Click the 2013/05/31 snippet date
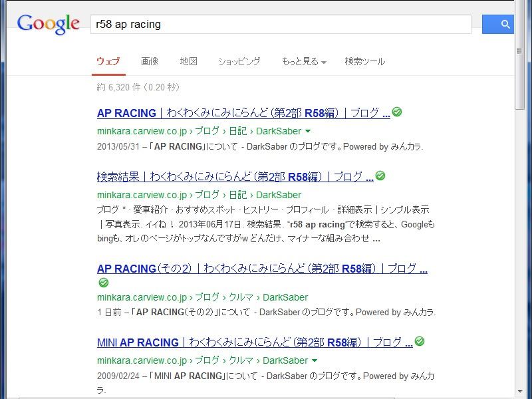 point(118,146)
